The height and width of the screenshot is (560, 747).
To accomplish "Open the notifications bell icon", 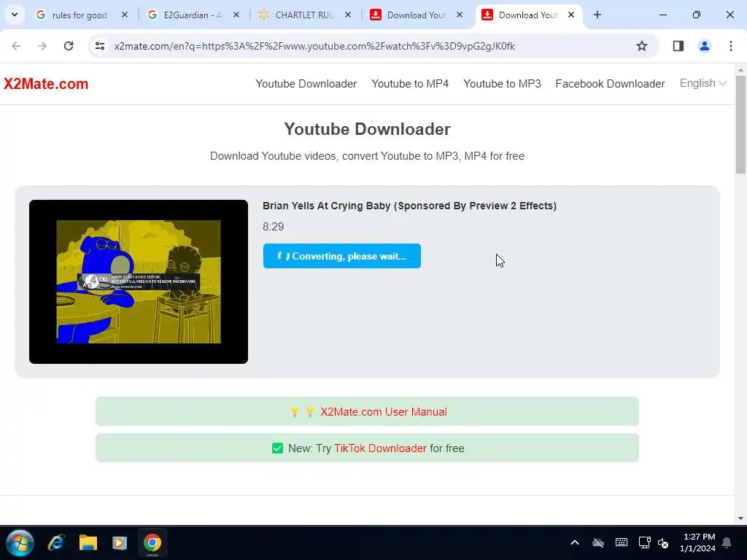I will [x=727, y=542].
